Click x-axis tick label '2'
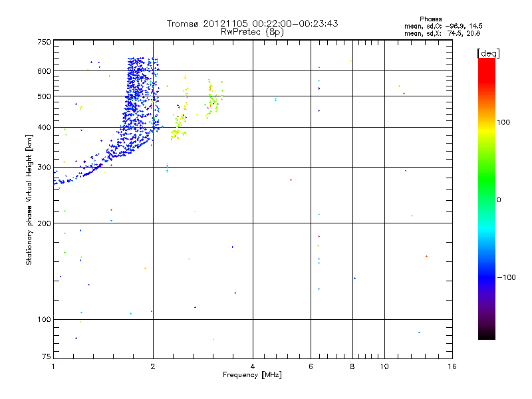Screen dimensions: 532x399 [153, 366]
